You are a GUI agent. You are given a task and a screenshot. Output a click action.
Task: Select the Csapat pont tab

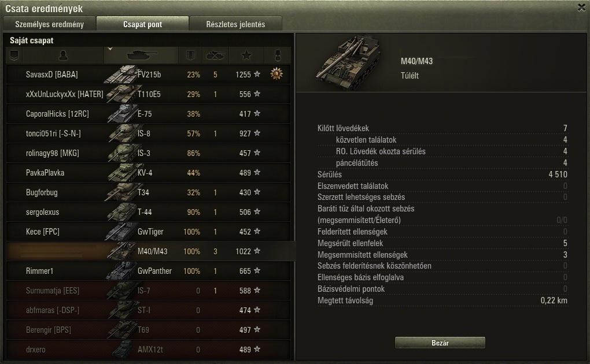click(143, 24)
